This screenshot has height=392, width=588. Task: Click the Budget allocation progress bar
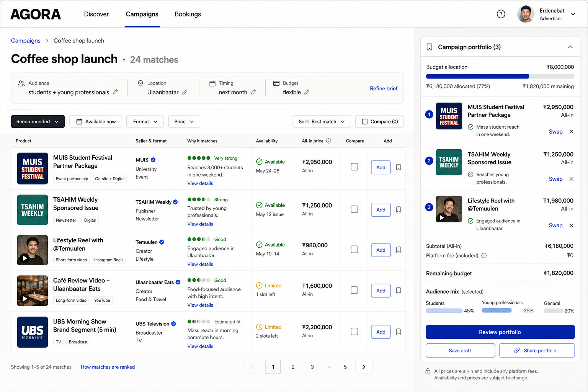(x=500, y=77)
